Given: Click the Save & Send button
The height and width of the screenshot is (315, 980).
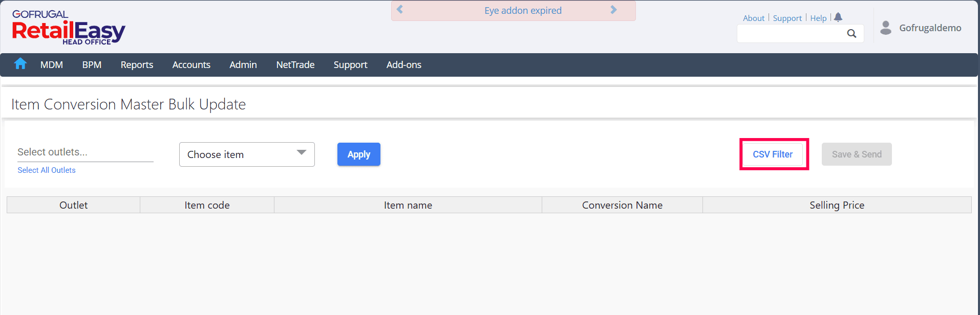Looking at the screenshot, I should pos(857,154).
